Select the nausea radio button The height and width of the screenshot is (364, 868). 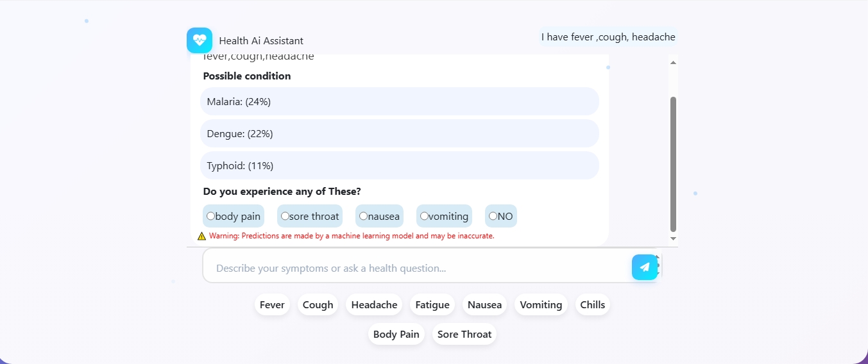pyautogui.click(x=363, y=216)
